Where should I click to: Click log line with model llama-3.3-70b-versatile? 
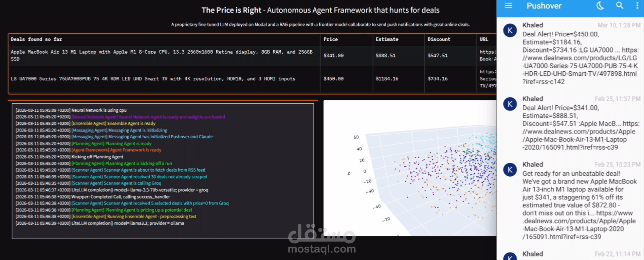112,190
